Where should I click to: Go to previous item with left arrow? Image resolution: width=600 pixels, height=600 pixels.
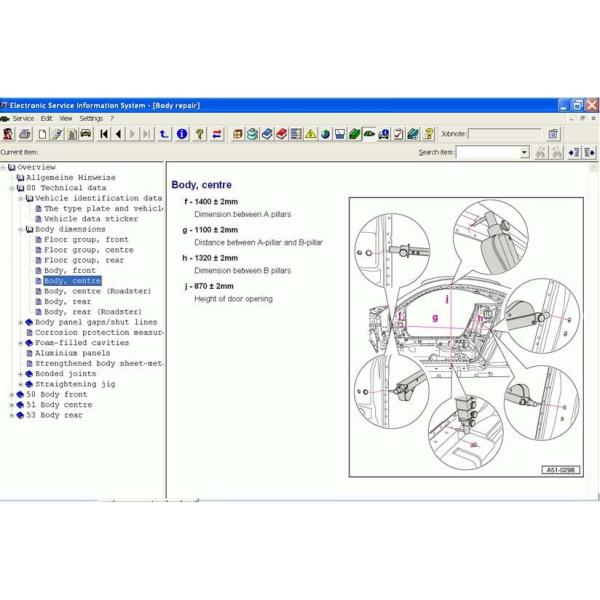[118, 134]
